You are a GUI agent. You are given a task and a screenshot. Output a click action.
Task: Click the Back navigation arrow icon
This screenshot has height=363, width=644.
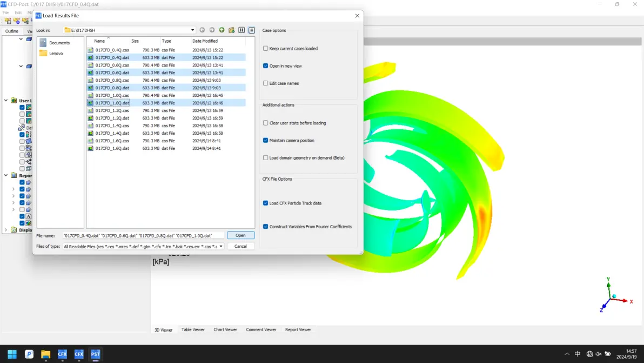coord(202,30)
